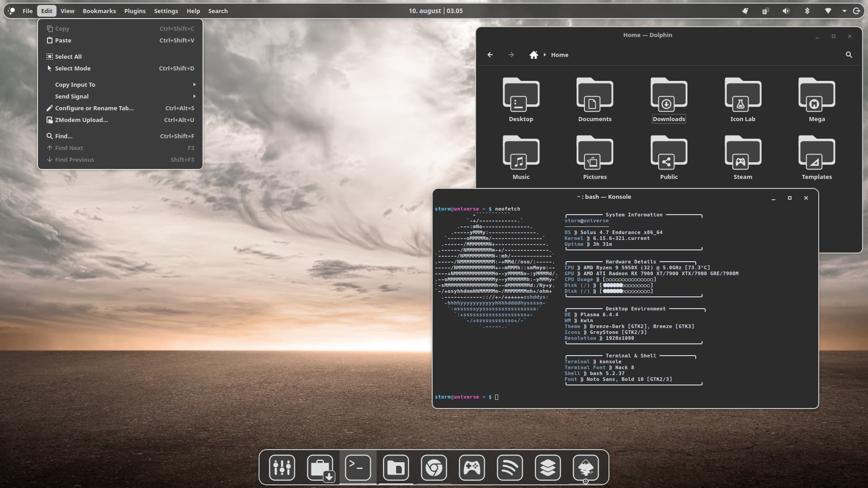Open the game controller dock icon

coord(472,467)
